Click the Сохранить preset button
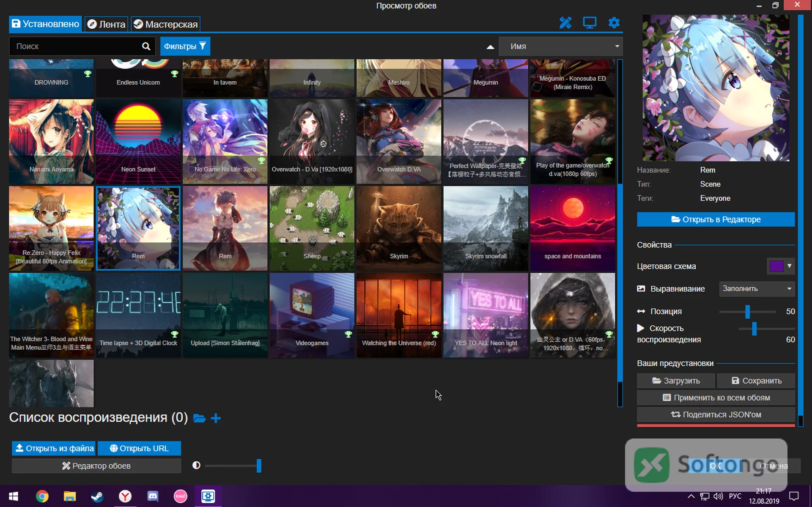 point(756,381)
